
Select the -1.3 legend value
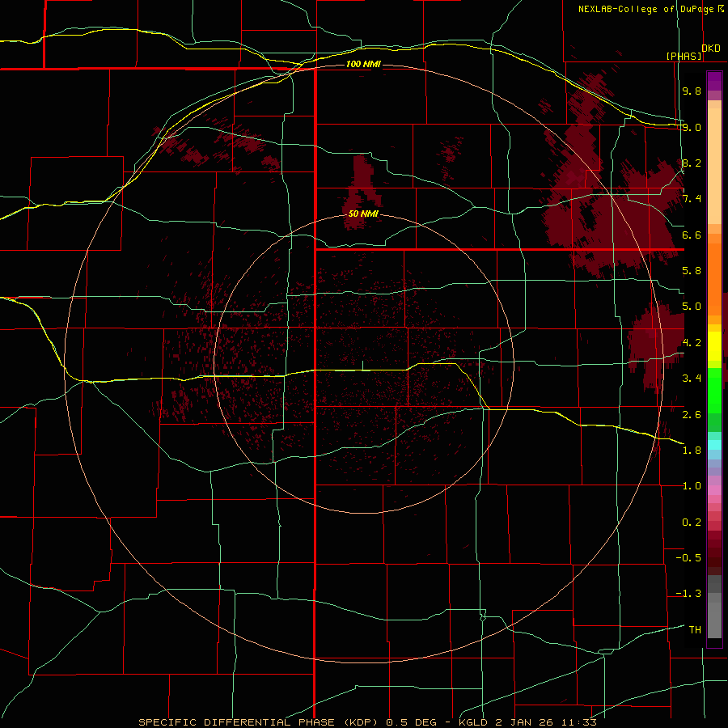pos(688,594)
